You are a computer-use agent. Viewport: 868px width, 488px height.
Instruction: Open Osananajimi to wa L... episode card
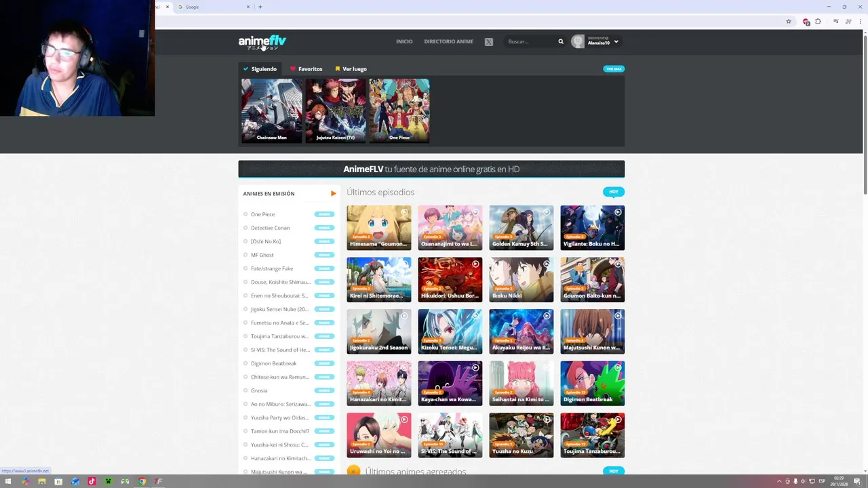[450, 228]
